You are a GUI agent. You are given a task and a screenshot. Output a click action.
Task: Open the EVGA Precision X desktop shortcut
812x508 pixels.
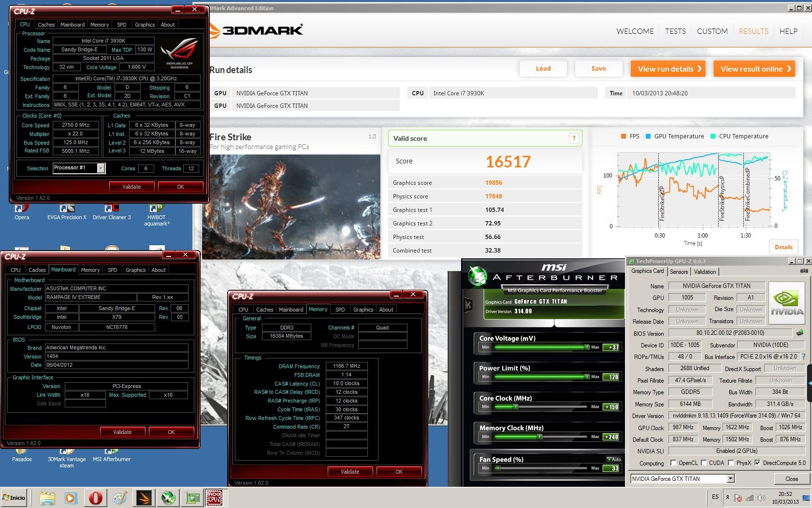coord(67,212)
